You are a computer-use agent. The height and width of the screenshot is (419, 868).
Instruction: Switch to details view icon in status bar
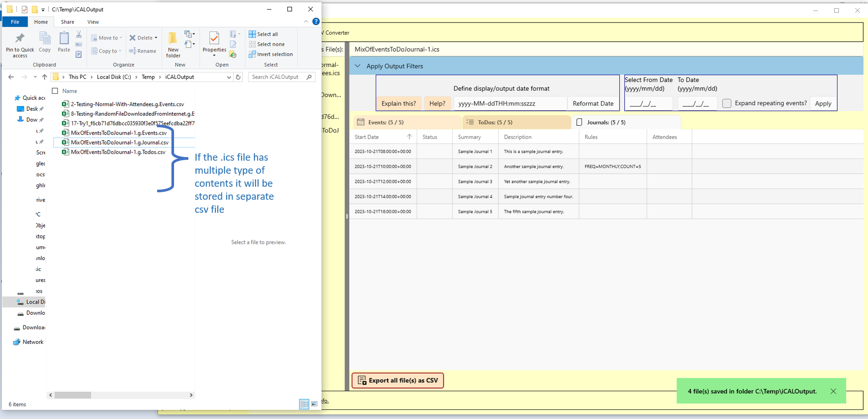click(x=304, y=404)
